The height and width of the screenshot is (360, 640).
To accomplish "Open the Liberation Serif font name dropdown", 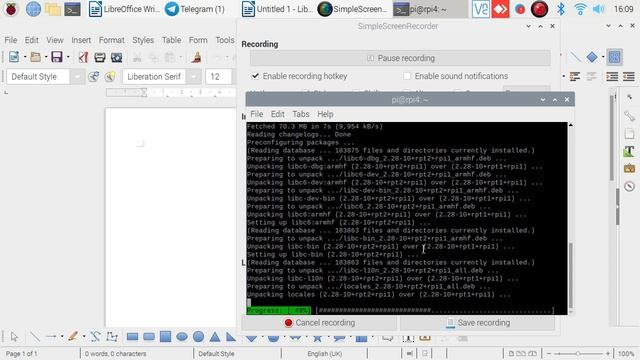I will pyautogui.click(x=194, y=77).
